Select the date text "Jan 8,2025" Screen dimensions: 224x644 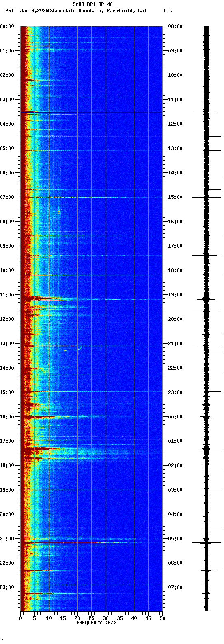pyautogui.click(x=34, y=11)
